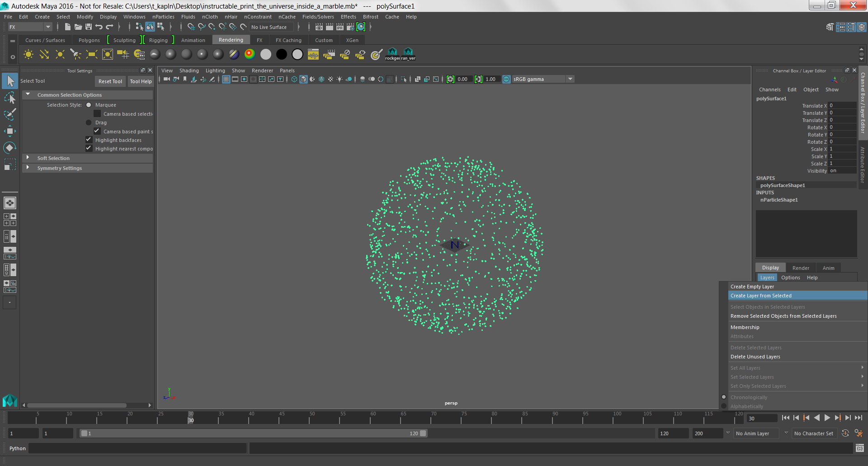Open the shelf options gear menu
The height and width of the screenshot is (466, 868).
(x=13, y=57)
